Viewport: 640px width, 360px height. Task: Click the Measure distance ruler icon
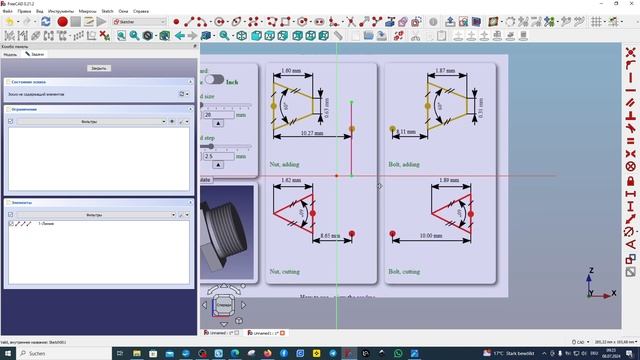[x=338, y=36]
